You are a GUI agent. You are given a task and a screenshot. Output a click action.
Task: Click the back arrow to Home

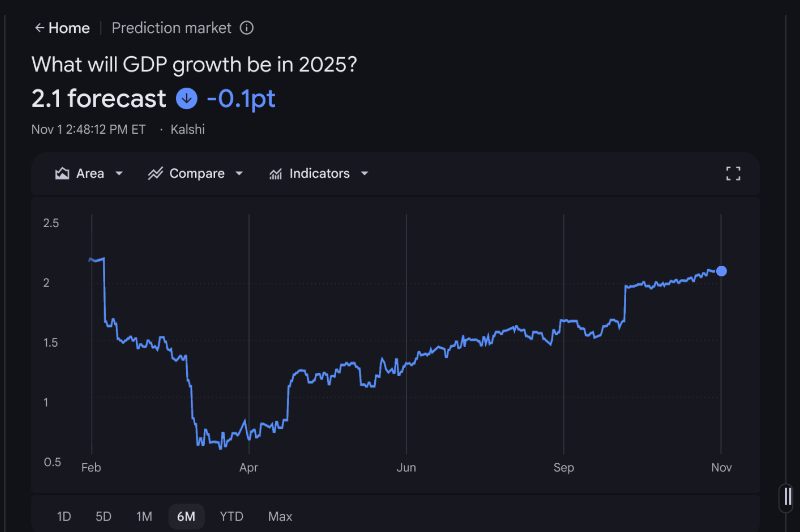click(40, 28)
